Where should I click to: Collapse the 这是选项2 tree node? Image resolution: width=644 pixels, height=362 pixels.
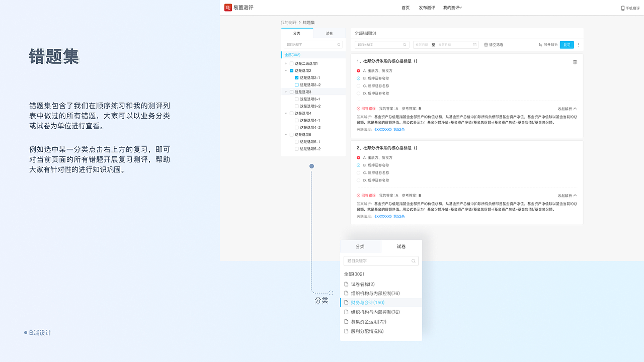(286, 70)
